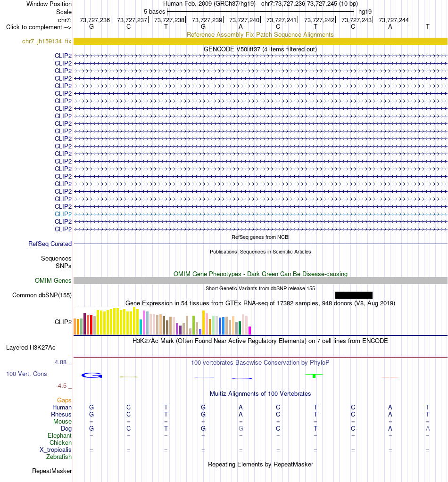The height and width of the screenshot is (482, 448).
Task: Click the Human Feb. 2009 (GRCh37/hg19) assembly text
Action: (209, 4)
